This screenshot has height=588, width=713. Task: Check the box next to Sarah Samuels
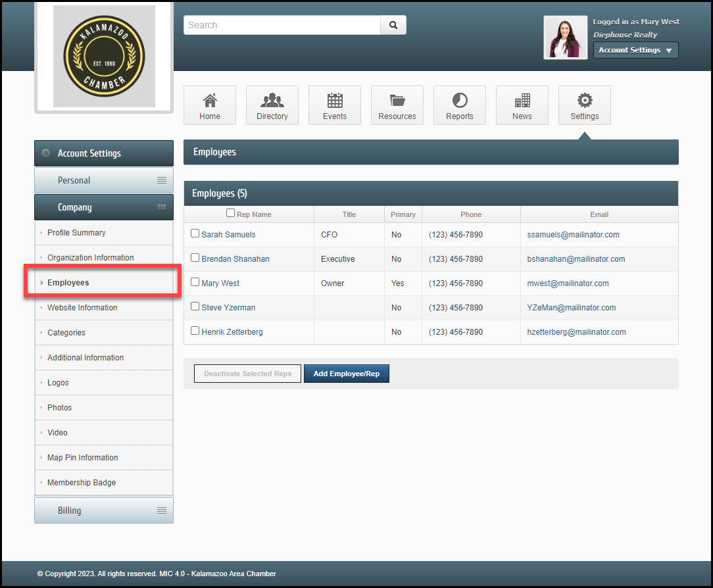[x=195, y=233]
